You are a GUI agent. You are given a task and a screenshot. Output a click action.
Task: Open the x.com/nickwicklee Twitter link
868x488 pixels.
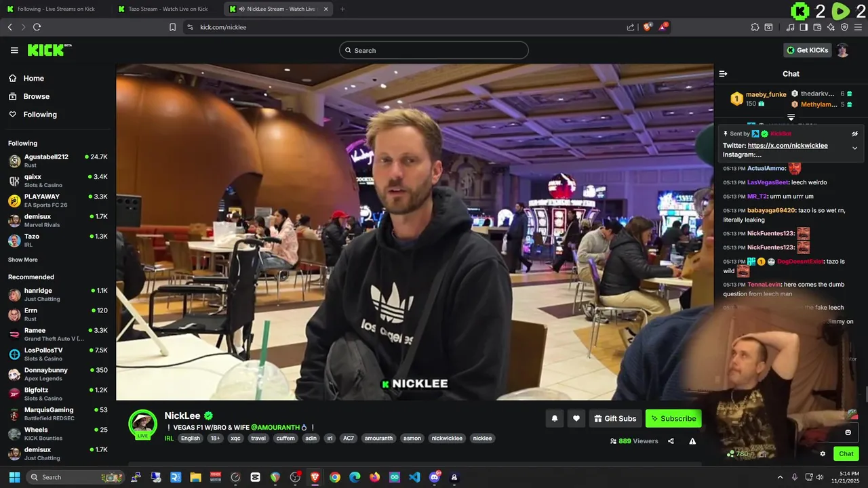coord(787,146)
